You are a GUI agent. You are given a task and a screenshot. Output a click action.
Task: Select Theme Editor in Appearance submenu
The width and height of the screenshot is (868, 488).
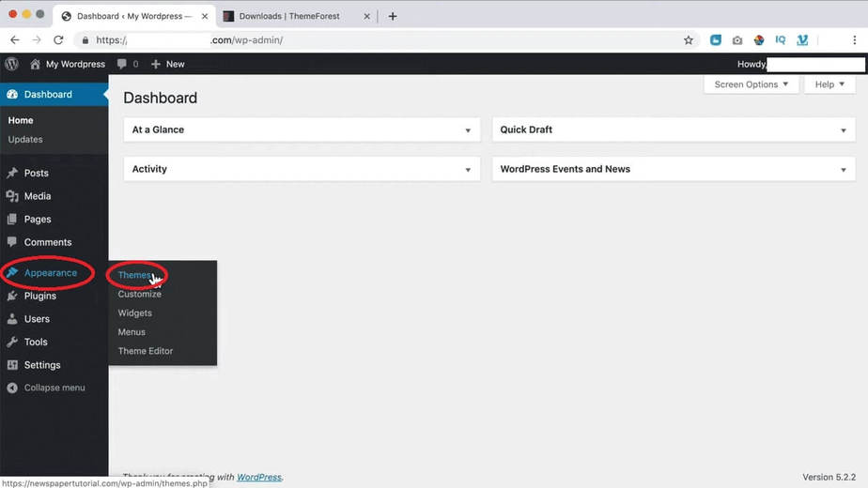145,351
